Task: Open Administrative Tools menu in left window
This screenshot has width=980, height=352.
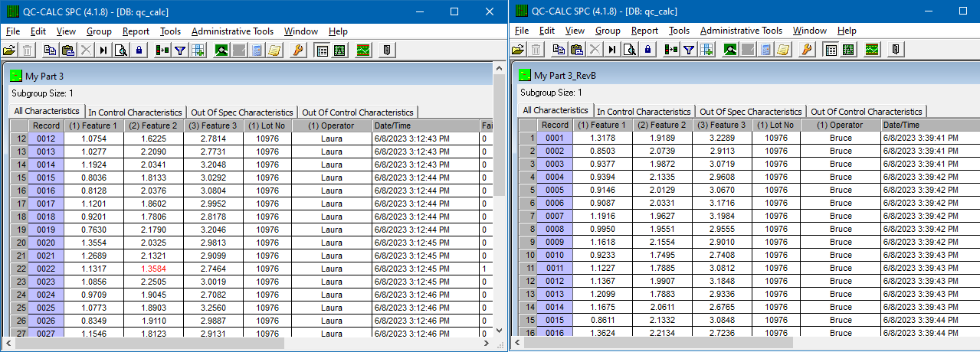Action: pos(232,31)
